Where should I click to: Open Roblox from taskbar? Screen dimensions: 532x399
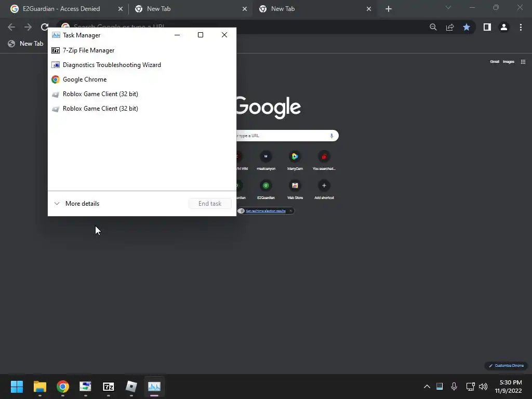click(131, 387)
